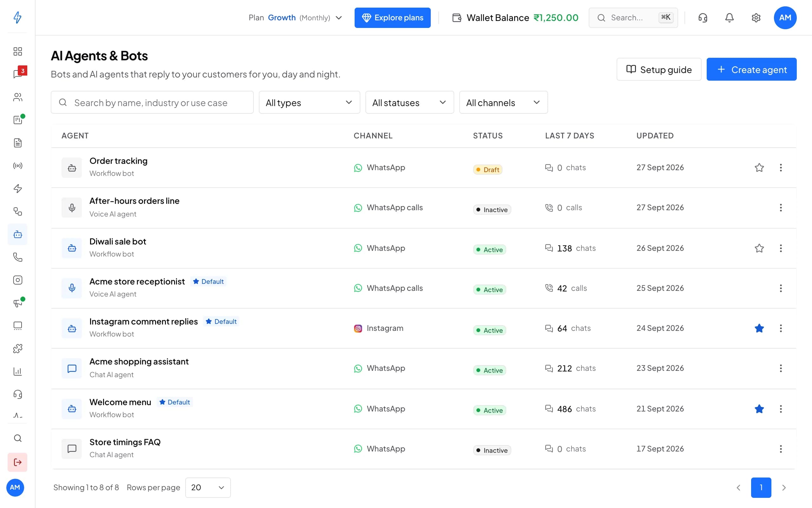812x508 pixels.
Task: Open the Setup guide
Action: (x=659, y=69)
